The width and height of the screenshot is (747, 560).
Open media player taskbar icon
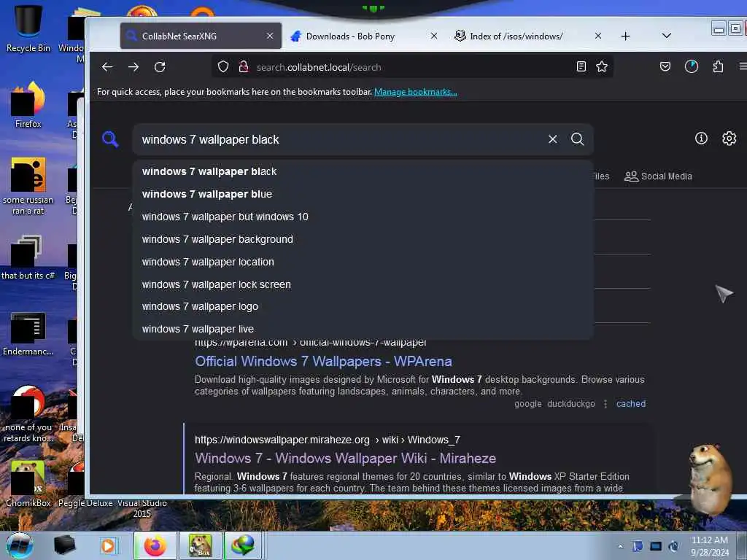tap(108, 545)
